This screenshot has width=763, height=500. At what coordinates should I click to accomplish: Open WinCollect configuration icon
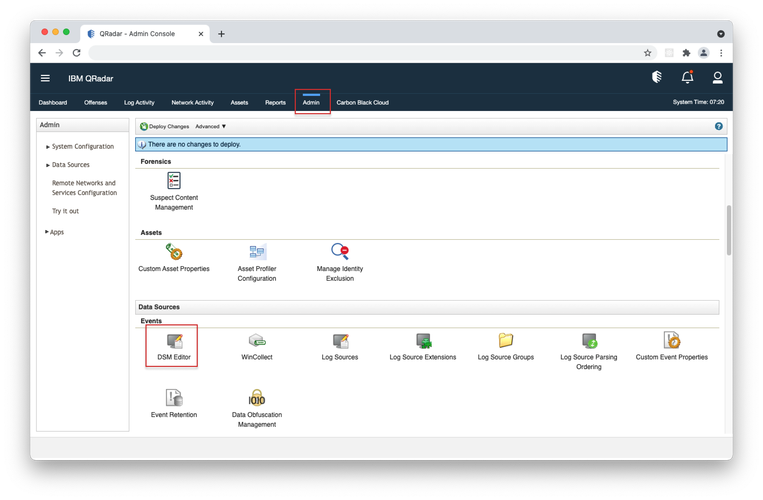257,341
